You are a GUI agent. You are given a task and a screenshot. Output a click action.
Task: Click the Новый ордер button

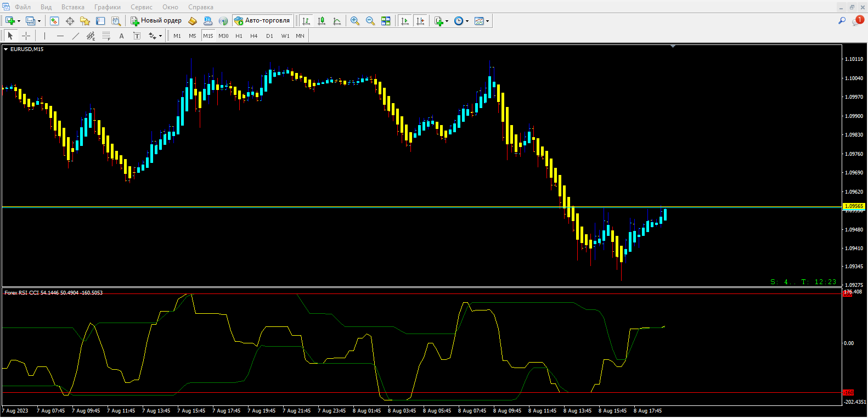(x=156, y=21)
